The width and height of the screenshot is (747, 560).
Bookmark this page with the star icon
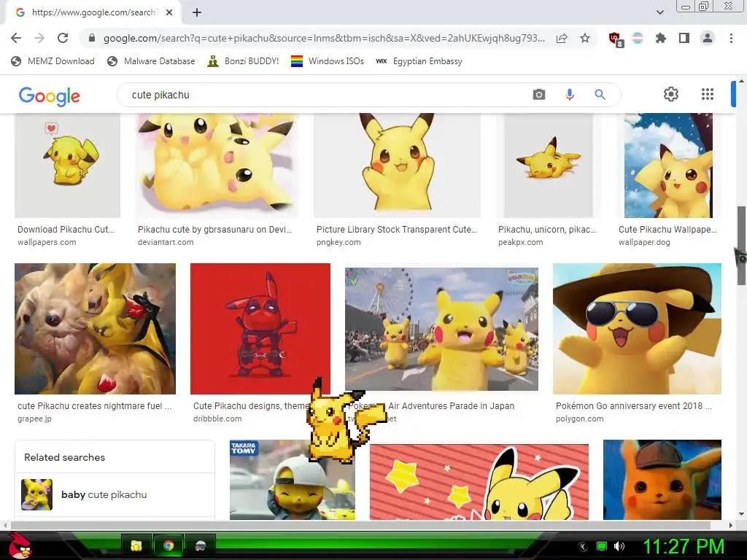(x=585, y=38)
